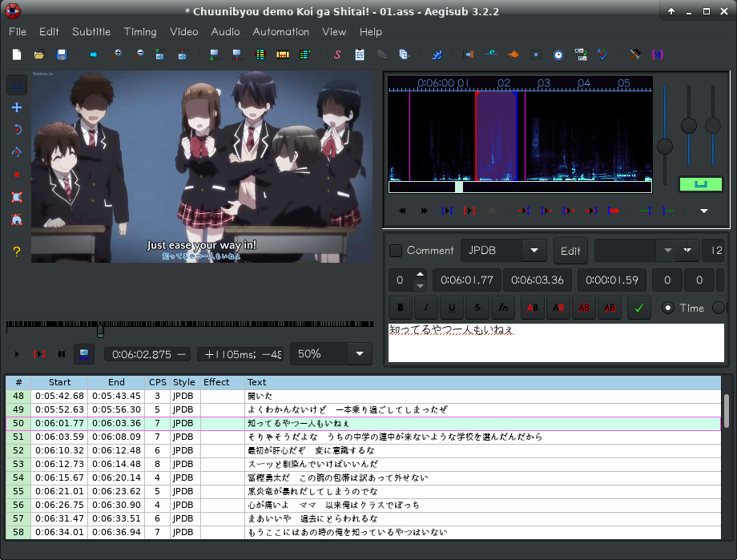Cycle tag hiding mode in the toolbar
737x560 pixels.
point(658,54)
